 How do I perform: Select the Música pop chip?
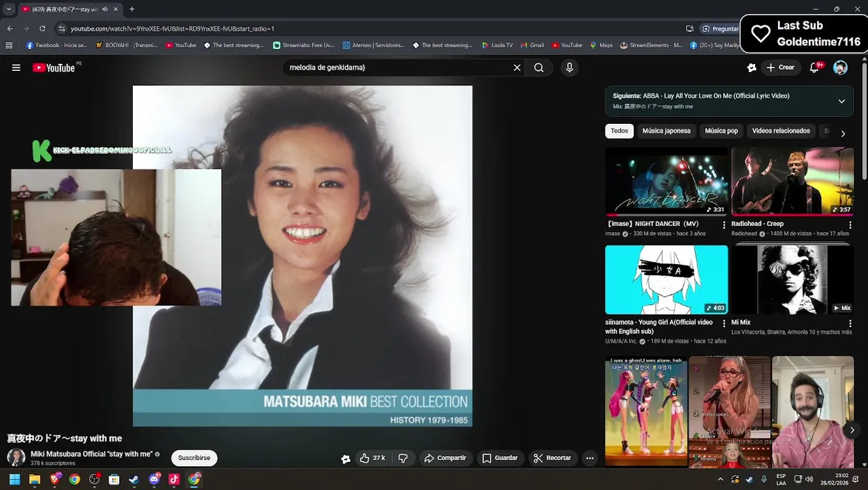coord(721,131)
